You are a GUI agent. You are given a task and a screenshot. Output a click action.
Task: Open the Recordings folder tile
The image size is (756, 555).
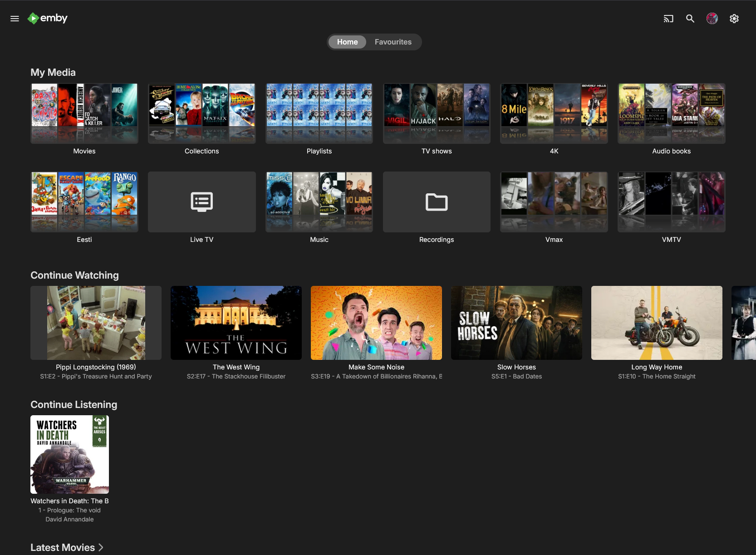pos(436,202)
